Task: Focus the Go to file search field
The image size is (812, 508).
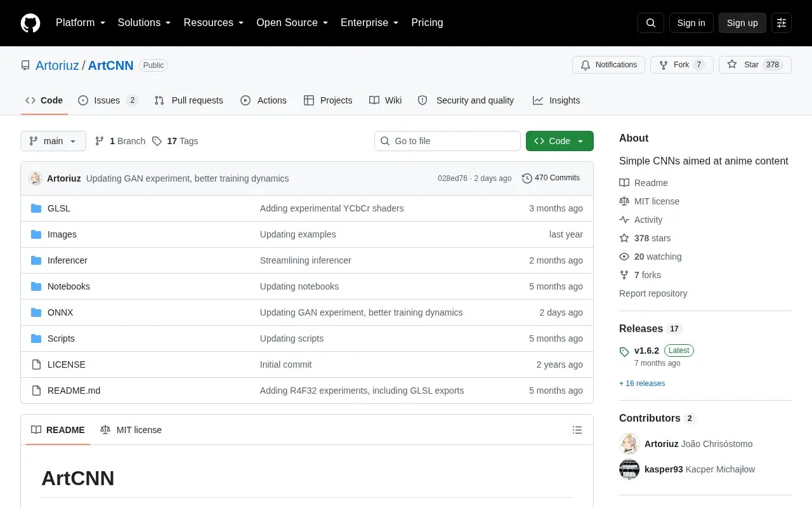Action: pos(447,141)
